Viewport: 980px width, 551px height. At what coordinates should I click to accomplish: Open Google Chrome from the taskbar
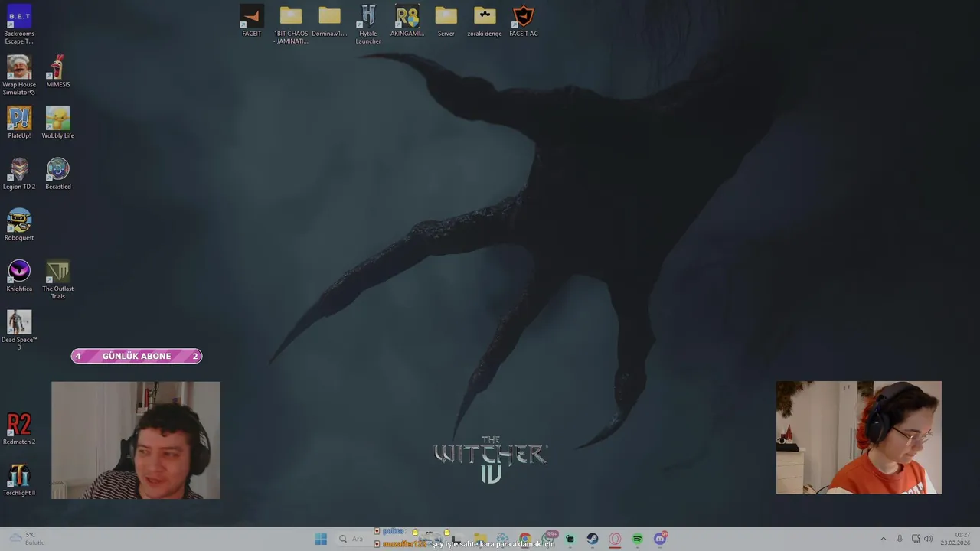524,539
